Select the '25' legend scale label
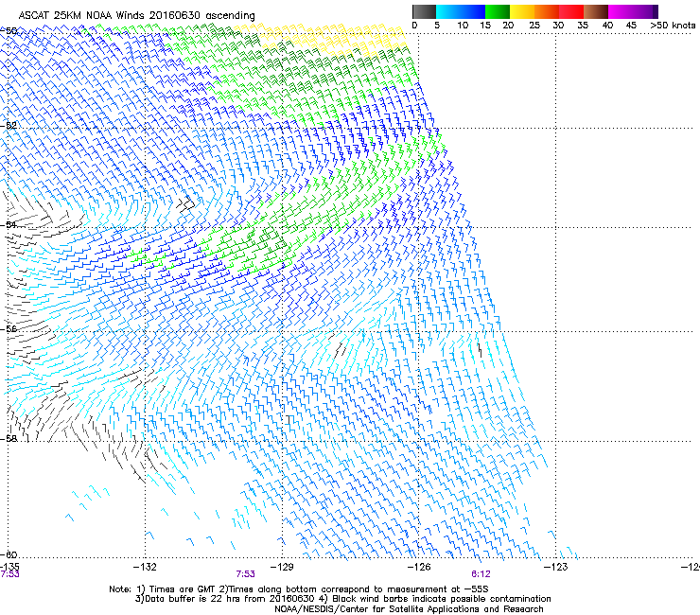700x615 pixels. pos(534,25)
